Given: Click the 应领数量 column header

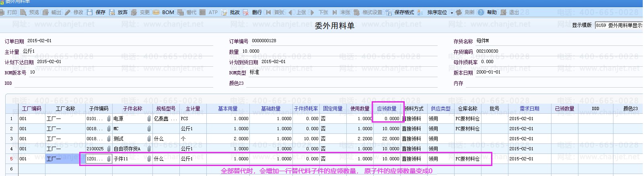Looking at the screenshot, I should pyautogui.click(x=387, y=108).
